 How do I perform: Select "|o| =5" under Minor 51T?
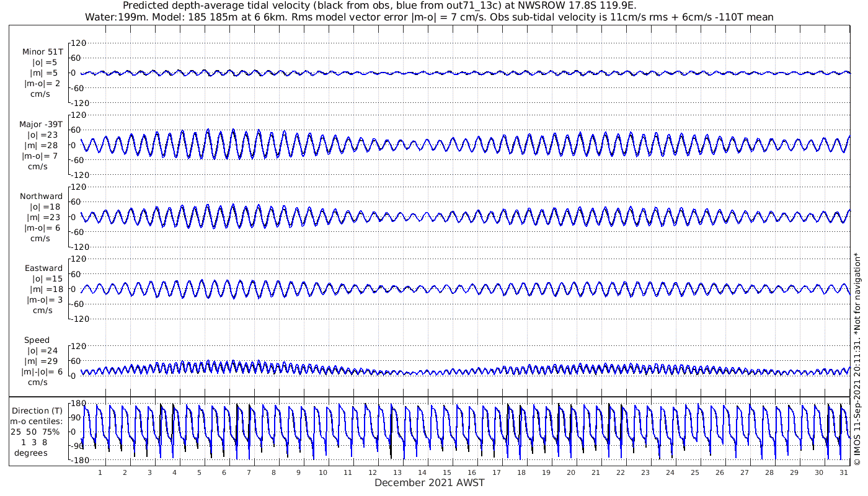pos(45,63)
